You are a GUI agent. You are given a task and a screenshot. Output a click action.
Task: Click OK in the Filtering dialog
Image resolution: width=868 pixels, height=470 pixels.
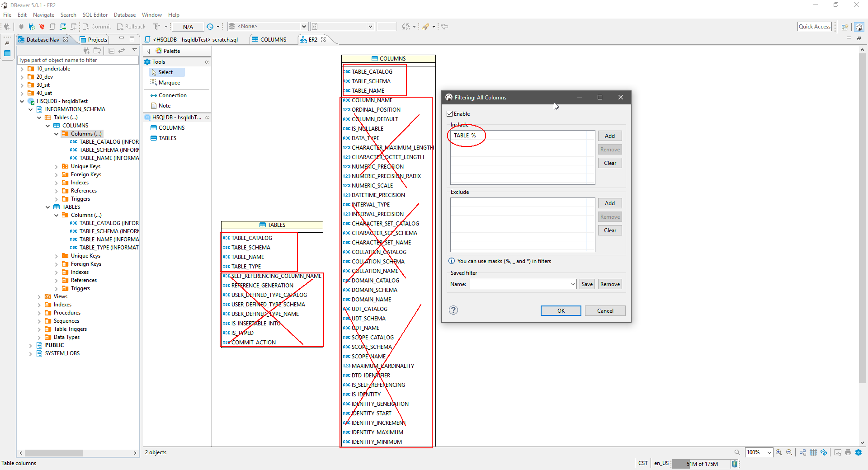pyautogui.click(x=560, y=310)
